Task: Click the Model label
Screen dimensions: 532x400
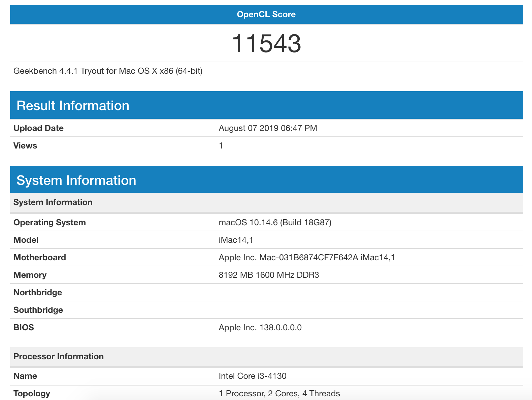Action: click(26, 240)
